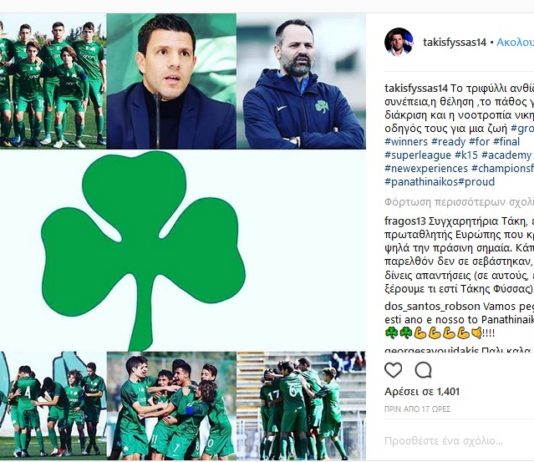Open the 17 hours ago timestamp
The width and height of the screenshot is (534, 462).
coord(417,409)
